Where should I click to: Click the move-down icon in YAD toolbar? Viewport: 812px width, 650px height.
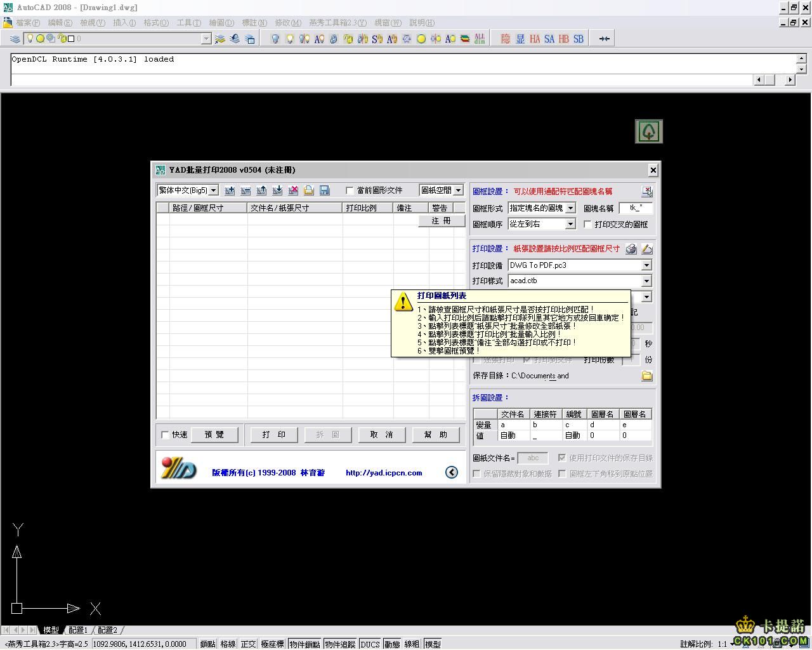coord(277,190)
